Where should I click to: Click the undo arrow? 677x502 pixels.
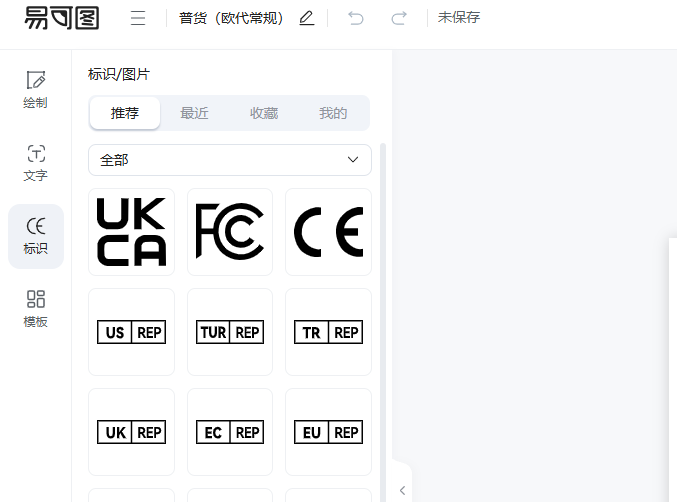click(356, 18)
